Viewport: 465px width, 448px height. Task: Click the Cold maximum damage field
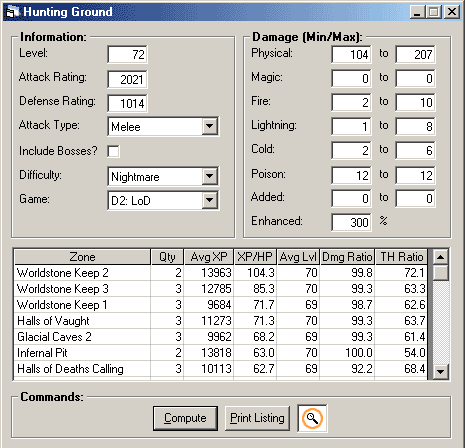(415, 150)
